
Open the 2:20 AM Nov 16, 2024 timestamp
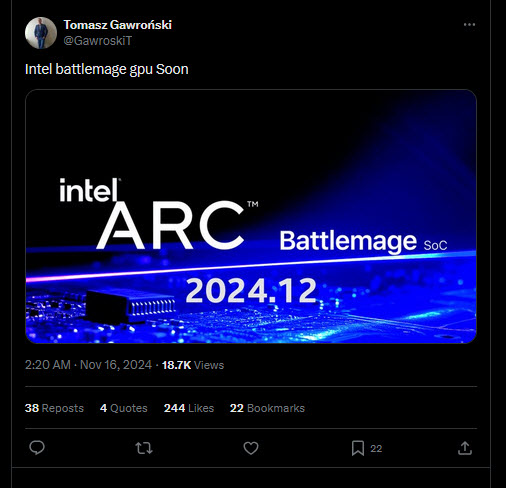click(88, 365)
